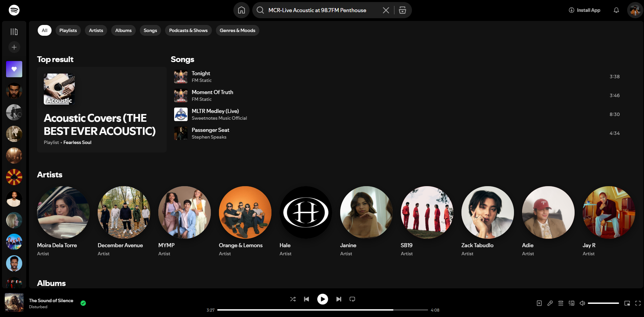Toggle repeat mode
Image resolution: width=644 pixels, height=317 pixels.
pyautogui.click(x=352, y=299)
